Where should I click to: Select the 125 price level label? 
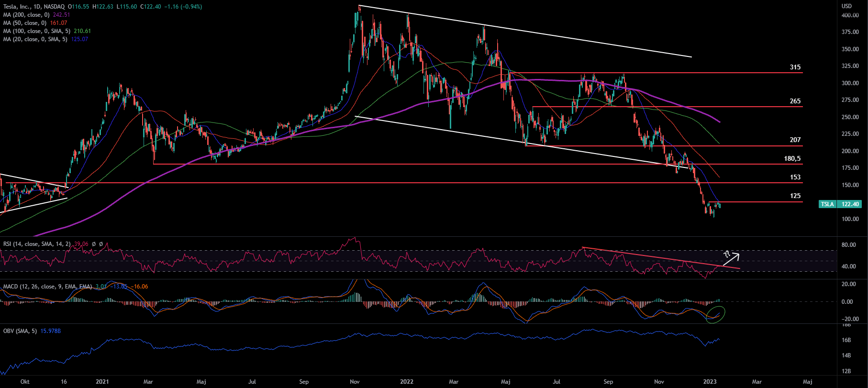(x=795, y=196)
